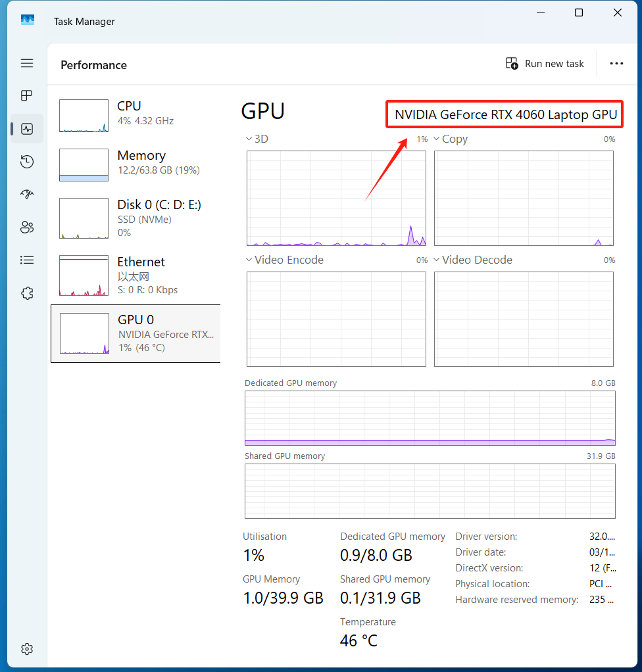642x672 pixels.
Task: Click the Performance page heading
Action: click(x=94, y=65)
